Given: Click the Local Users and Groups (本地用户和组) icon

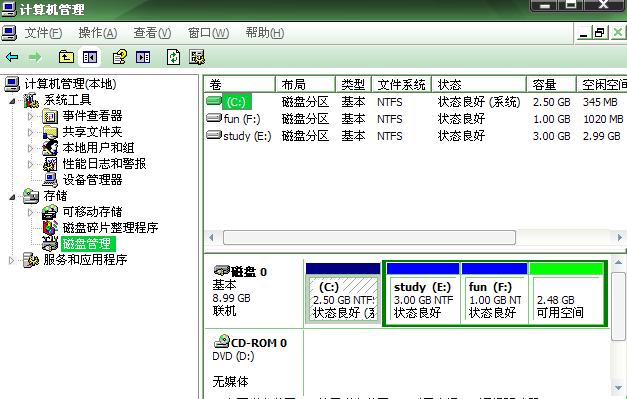Looking at the screenshot, I should coord(50,148).
